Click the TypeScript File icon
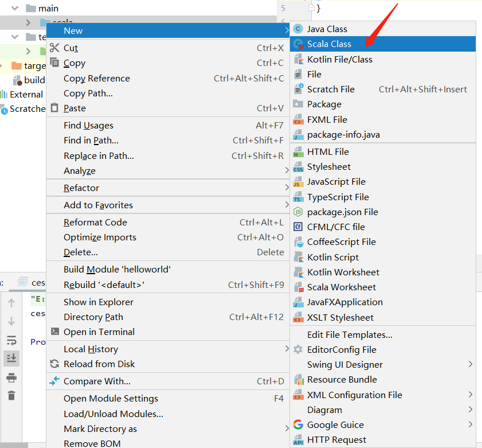The image size is (482, 448). pyautogui.click(x=297, y=197)
